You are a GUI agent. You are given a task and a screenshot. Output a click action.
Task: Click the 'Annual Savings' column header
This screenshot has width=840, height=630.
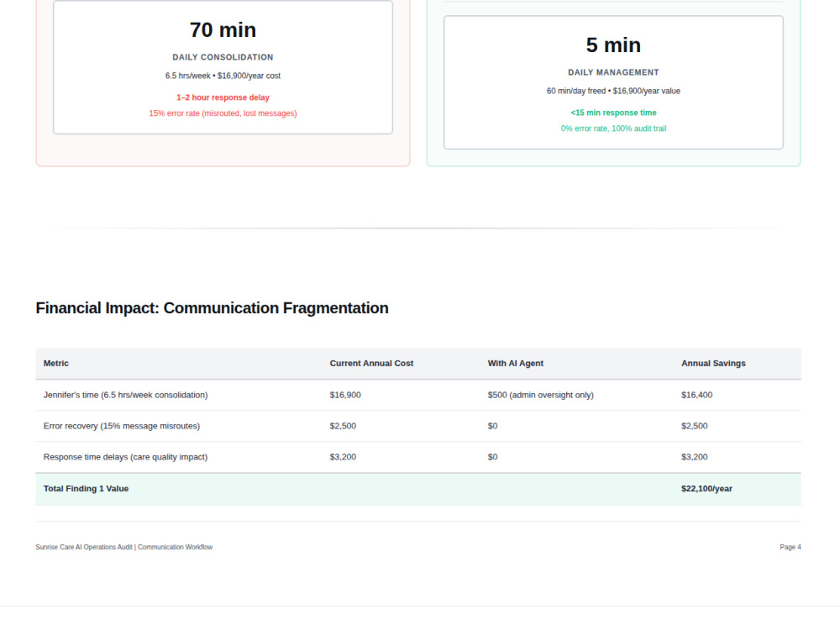click(x=713, y=363)
